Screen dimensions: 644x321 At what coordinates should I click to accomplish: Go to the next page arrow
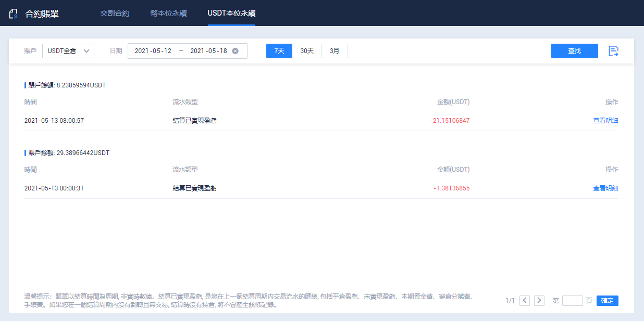(x=539, y=301)
